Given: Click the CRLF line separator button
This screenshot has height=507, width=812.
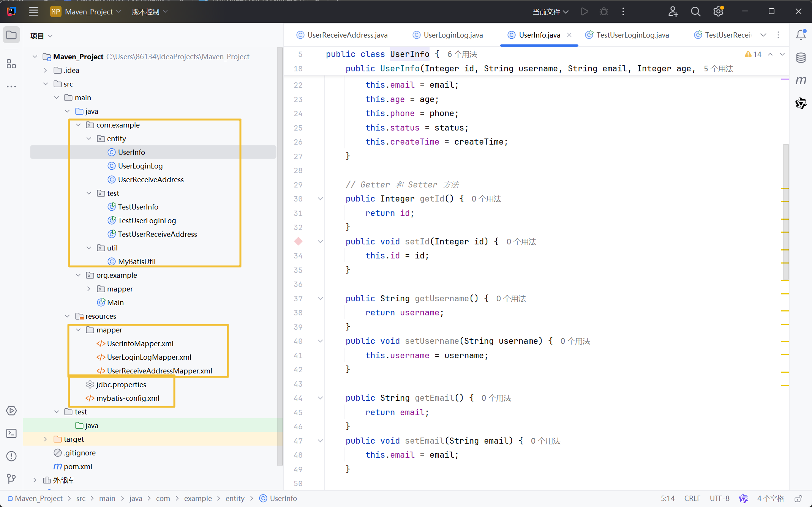Looking at the screenshot, I should pyautogui.click(x=692, y=498).
